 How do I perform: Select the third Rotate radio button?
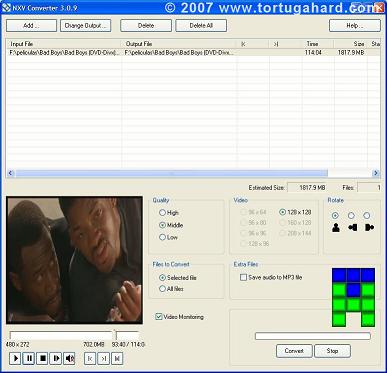point(367,215)
